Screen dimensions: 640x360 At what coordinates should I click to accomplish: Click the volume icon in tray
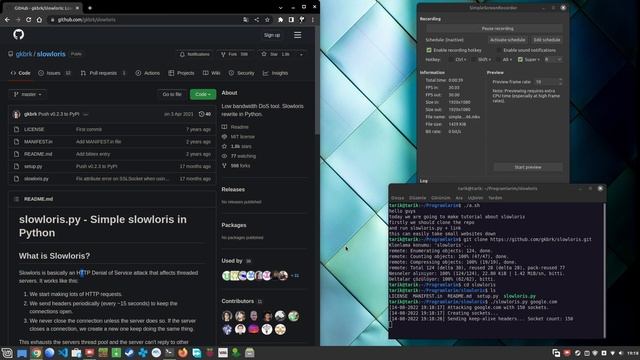(620, 353)
